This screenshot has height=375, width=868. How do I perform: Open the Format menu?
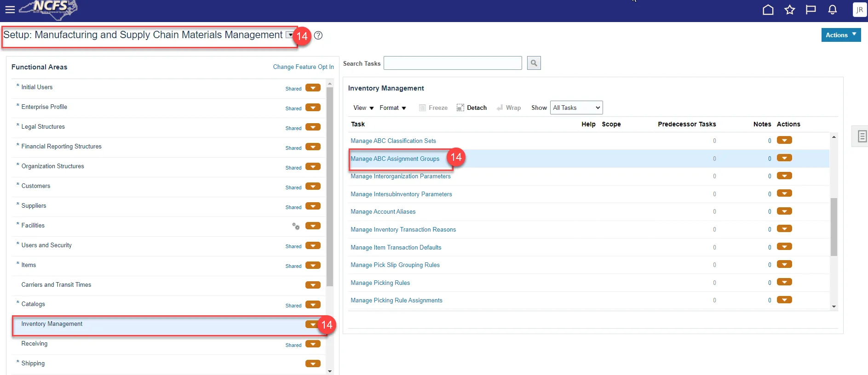tap(392, 108)
